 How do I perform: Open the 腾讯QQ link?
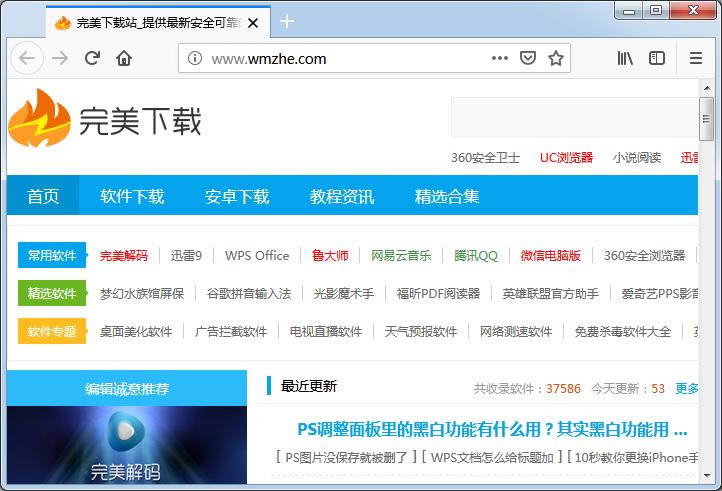tap(476, 255)
